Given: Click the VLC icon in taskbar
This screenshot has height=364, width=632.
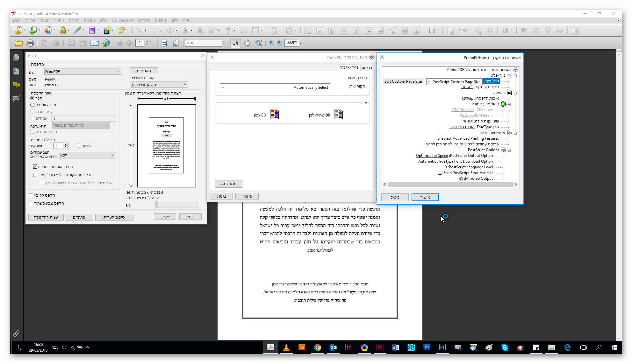Looking at the screenshot, I should tap(286, 347).
